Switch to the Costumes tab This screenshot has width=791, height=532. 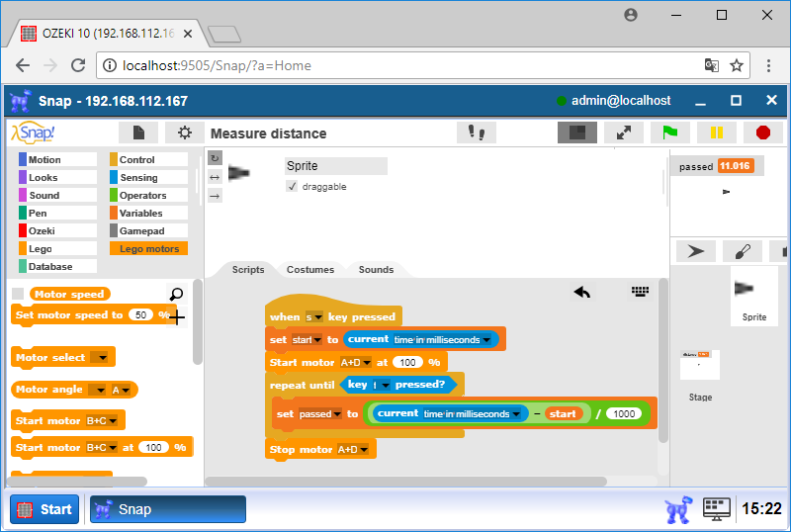310,270
